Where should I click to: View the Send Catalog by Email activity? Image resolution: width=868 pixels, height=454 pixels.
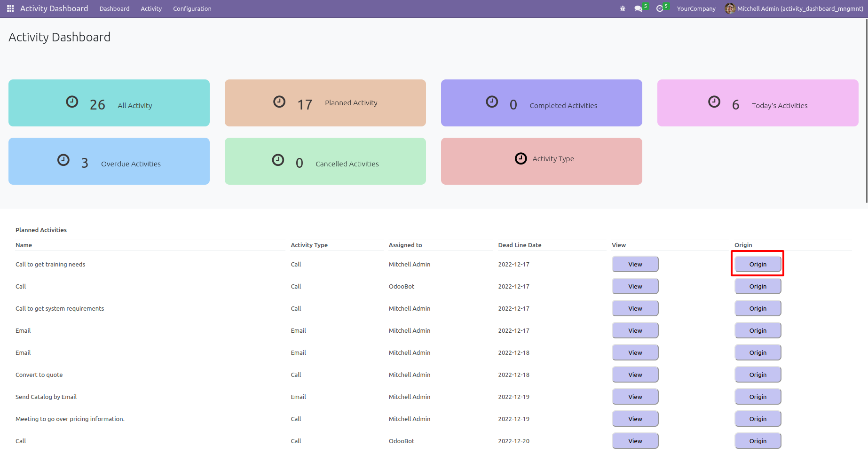[635, 397]
